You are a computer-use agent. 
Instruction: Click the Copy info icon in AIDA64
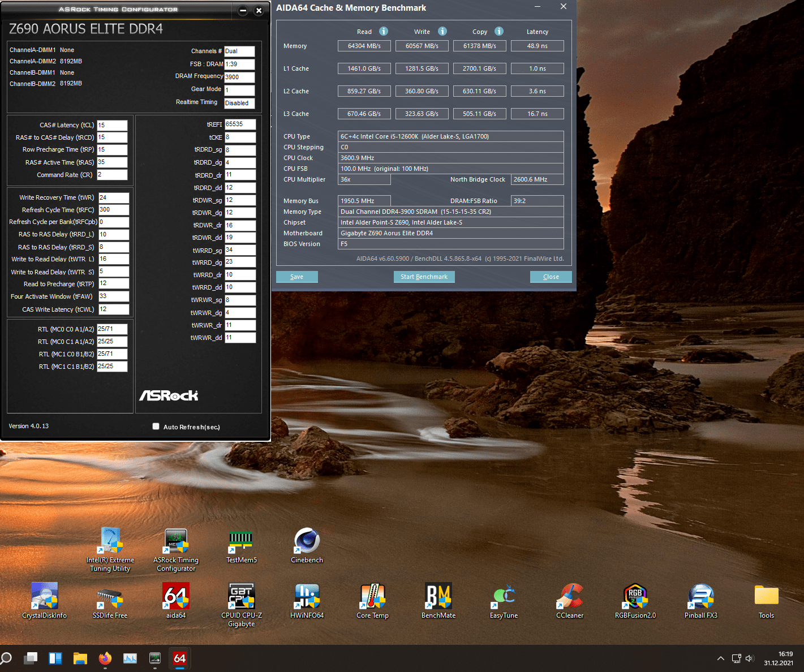tap(499, 31)
